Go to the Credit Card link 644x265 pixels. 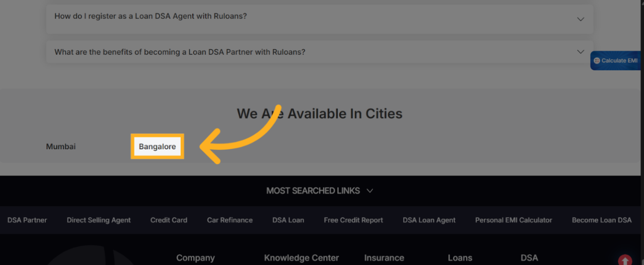pyautogui.click(x=168, y=220)
